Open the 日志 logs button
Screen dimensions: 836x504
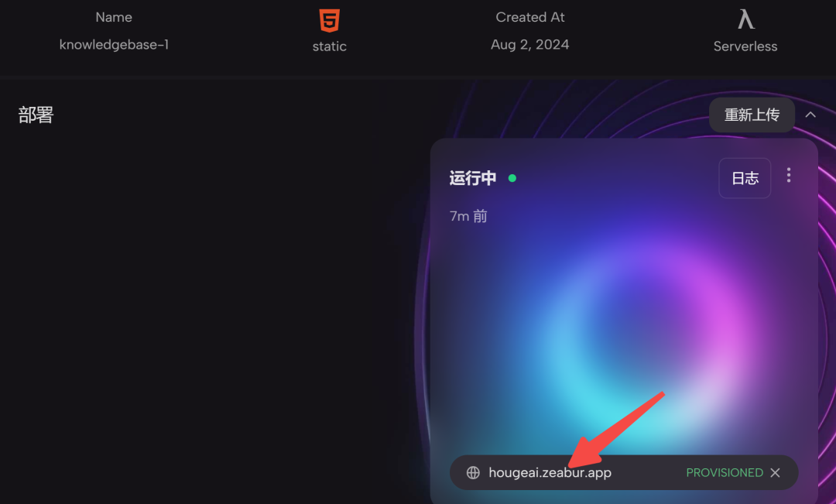745,178
